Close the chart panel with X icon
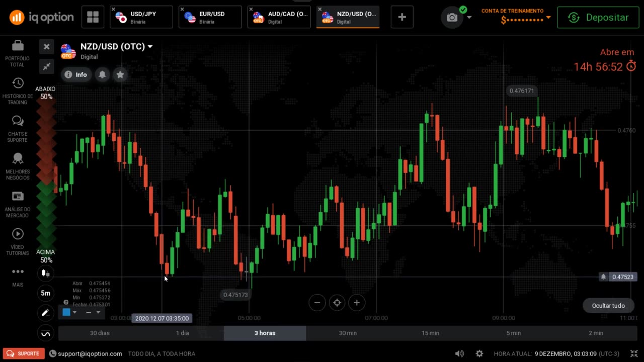The image size is (644, 362). point(46,47)
